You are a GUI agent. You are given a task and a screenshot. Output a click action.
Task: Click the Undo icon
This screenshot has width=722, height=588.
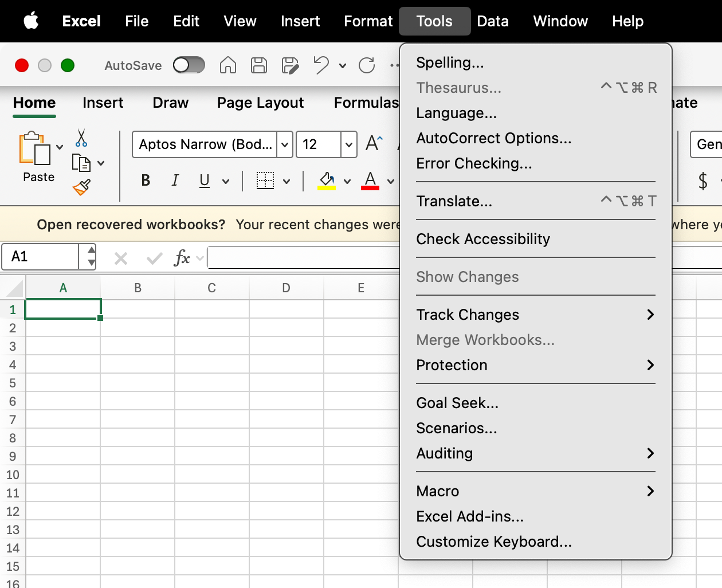322,65
